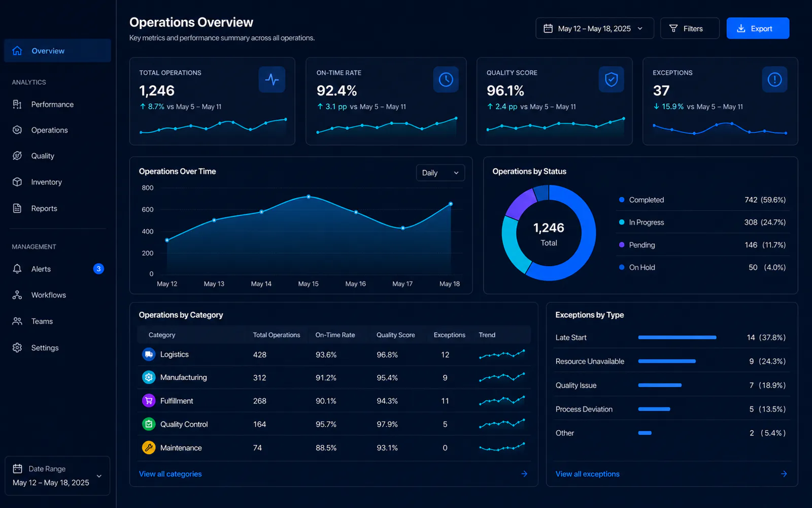The height and width of the screenshot is (508, 812).
Task: Click the Process Deviation exception label
Action: pos(584,409)
